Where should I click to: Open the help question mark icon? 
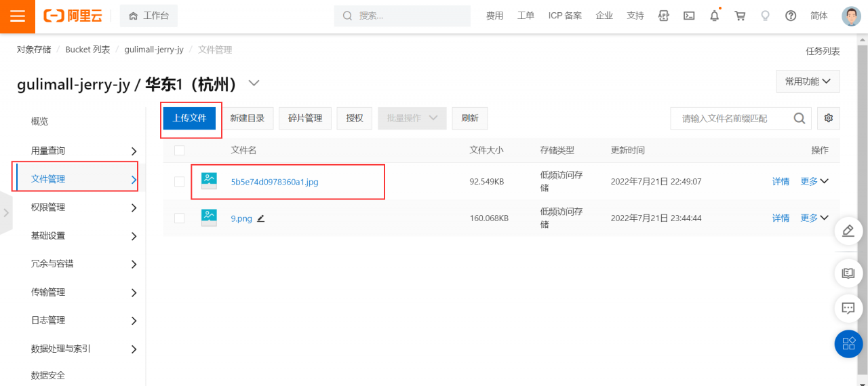click(791, 16)
